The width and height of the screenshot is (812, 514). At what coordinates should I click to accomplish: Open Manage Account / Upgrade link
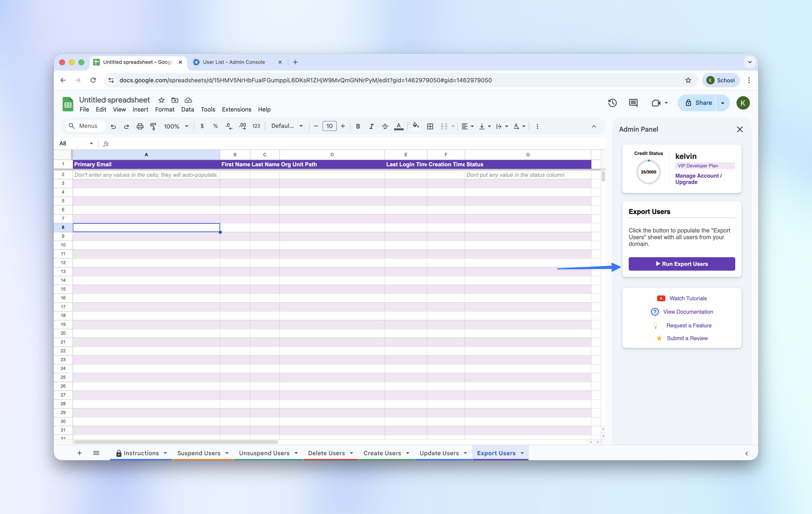pyautogui.click(x=698, y=179)
